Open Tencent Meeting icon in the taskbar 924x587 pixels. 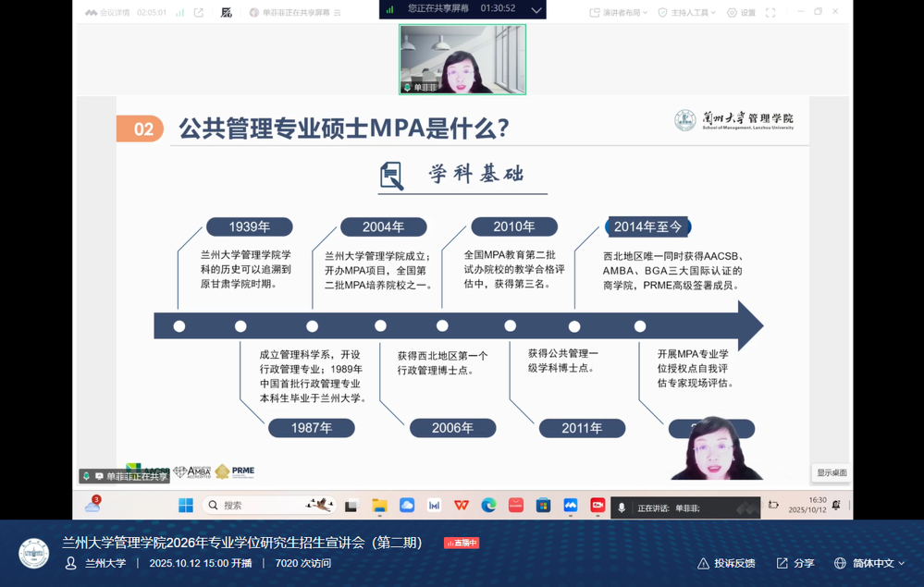click(x=571, y=506)
